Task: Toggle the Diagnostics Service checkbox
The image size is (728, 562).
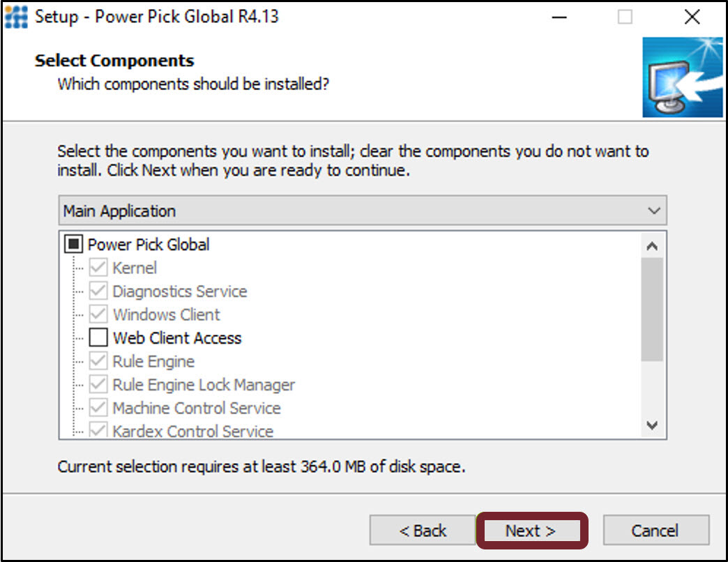Action: [x=98, y=291]
